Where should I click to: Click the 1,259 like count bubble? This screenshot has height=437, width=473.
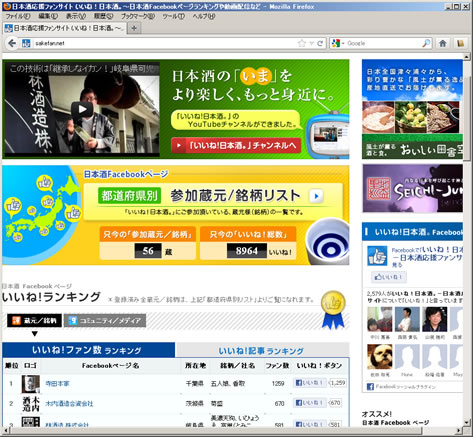337,383
